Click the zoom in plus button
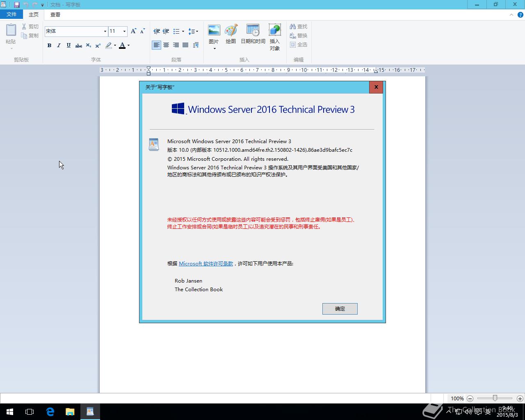 (520, 399)
